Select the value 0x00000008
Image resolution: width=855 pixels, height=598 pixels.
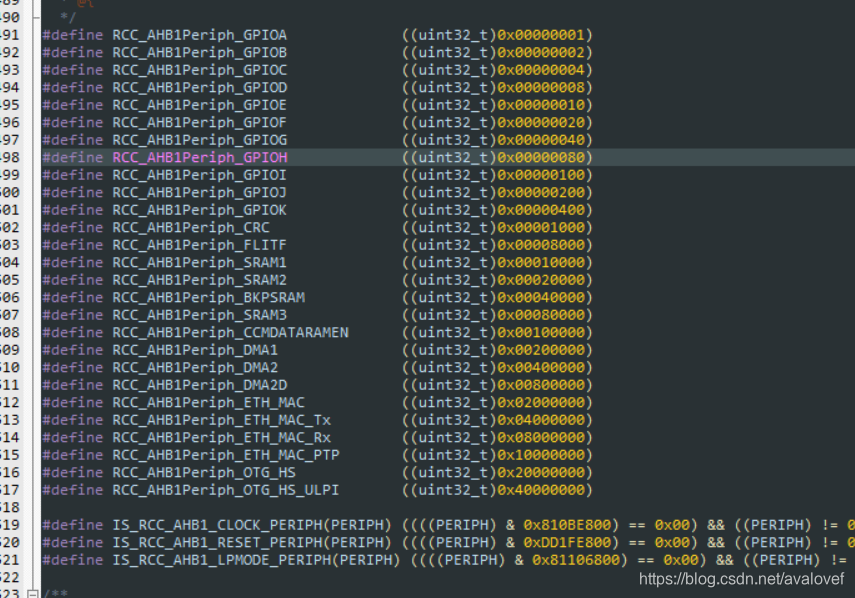541,88
